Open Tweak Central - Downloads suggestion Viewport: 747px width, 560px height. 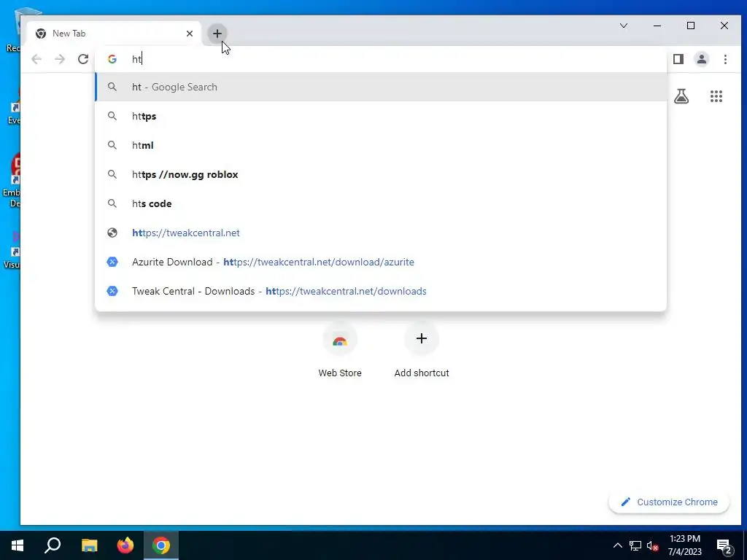[x=381, y=291]
